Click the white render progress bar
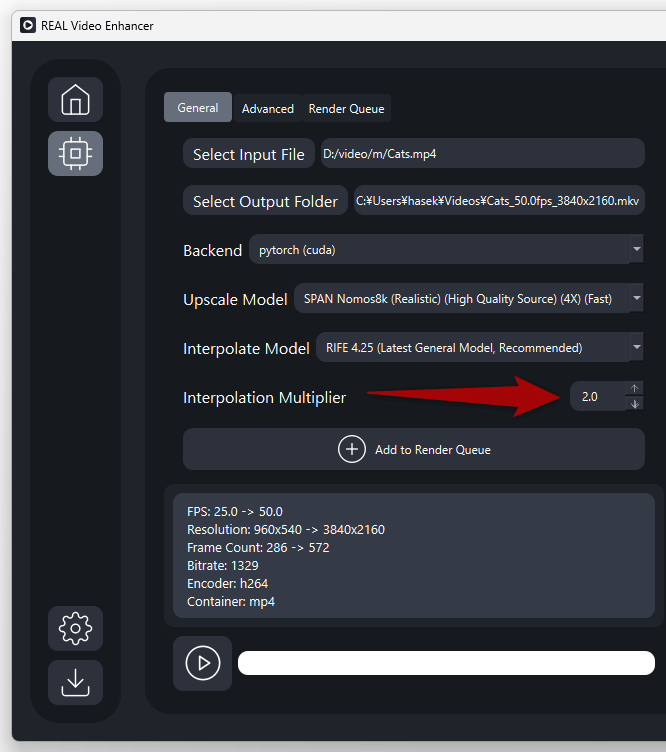Screen dimensions: 666x752 point(446,663)
